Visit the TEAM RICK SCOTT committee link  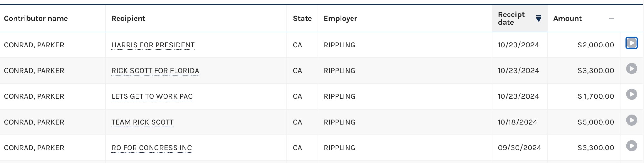pos(142,122)
